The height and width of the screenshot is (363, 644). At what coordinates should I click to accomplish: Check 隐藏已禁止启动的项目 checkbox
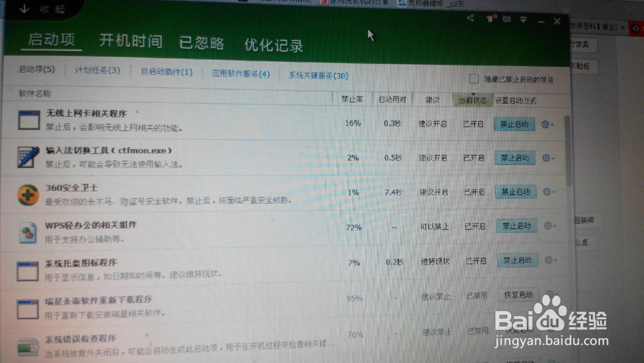point(474,78)
